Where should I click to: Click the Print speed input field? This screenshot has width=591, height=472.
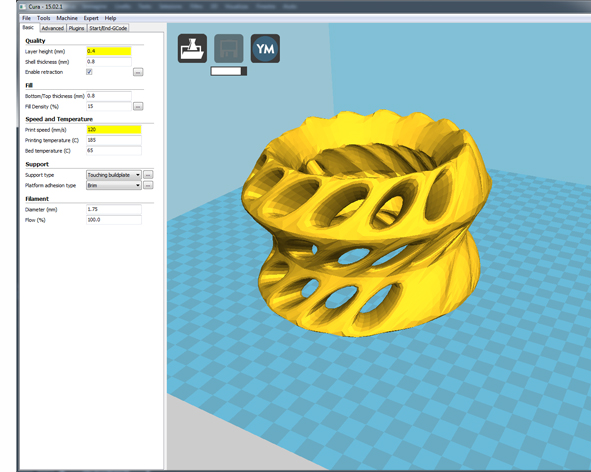[x=114, y=130]
